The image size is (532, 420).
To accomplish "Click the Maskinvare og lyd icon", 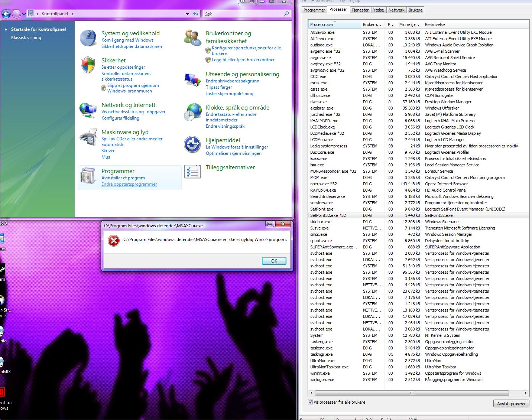I will pyautogui.click(x=88, y=137).
